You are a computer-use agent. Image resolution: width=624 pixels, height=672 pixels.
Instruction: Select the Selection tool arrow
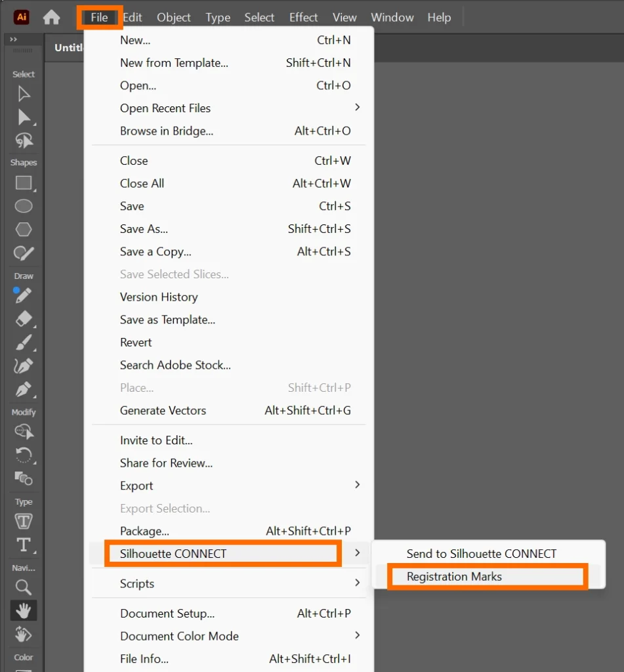[24, 94]
